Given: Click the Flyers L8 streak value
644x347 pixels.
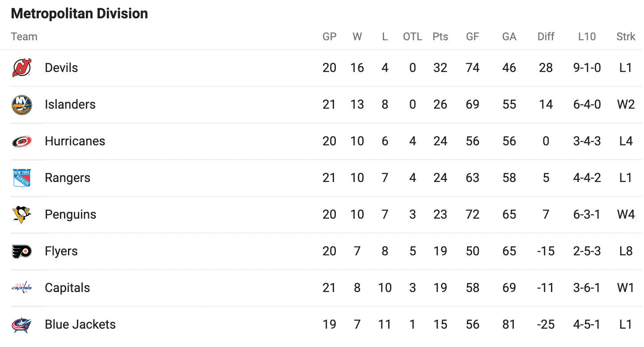Looking at the screenshot, I should click(x=626, y=251).
